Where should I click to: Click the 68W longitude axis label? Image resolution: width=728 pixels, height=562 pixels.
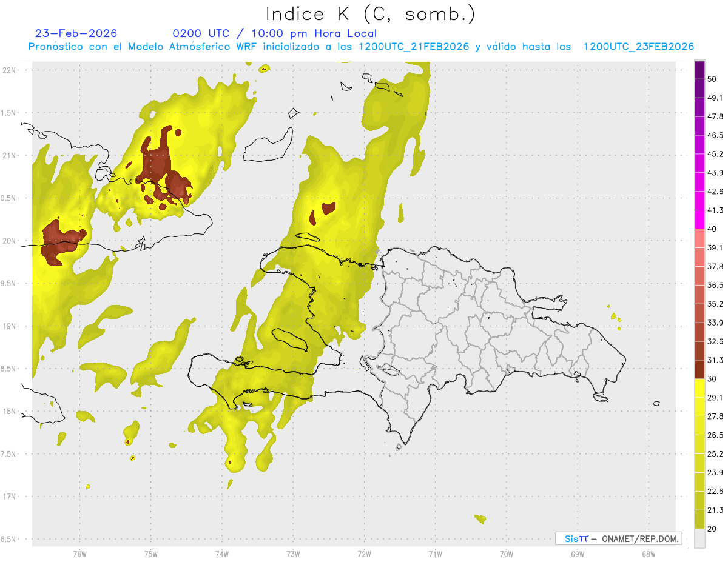(649, 554)
